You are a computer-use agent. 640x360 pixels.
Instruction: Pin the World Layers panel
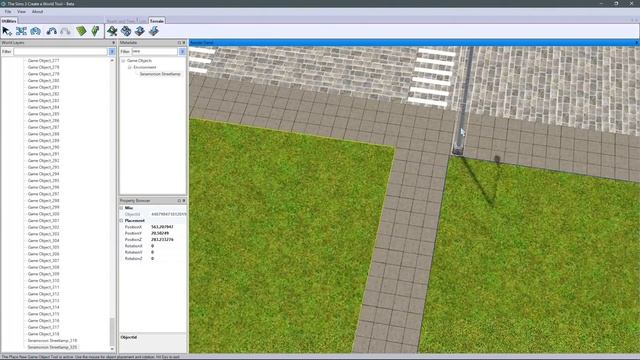click(113, 42)
